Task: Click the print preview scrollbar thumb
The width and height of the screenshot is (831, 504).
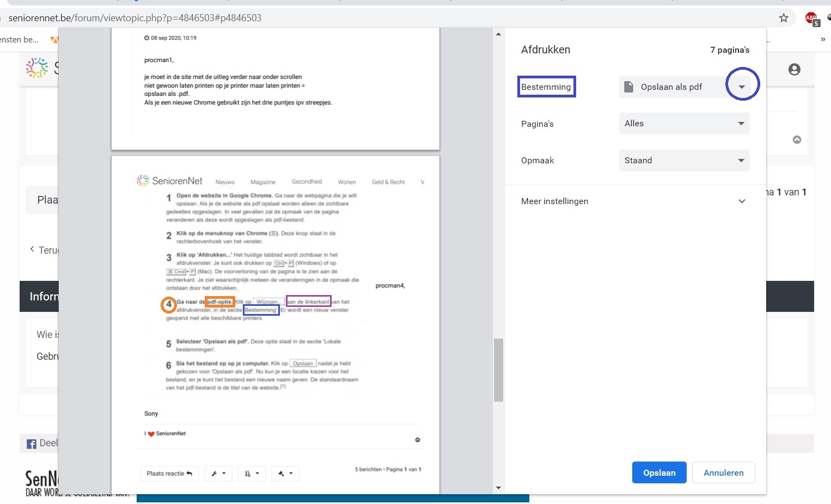Action: 498,370
